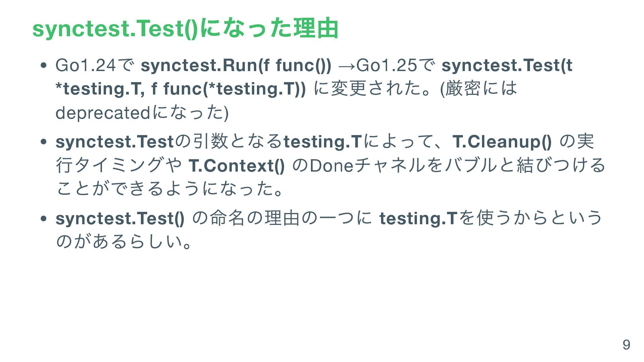The width and height of the screenshot is (644, 362).
Task: Click the Go1.24で text in first bullet
Action: (95, 65)
